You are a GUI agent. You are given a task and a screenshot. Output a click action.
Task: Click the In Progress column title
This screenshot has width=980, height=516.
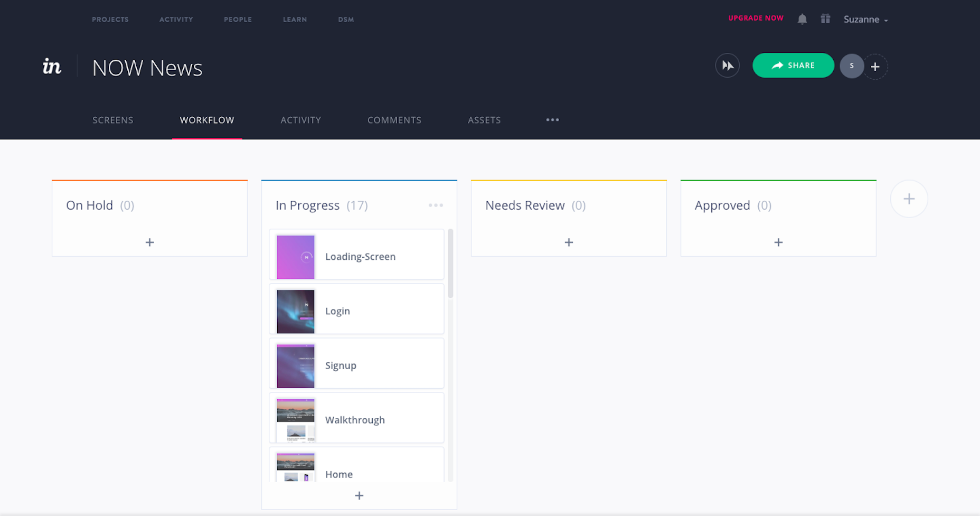(307, 205)
